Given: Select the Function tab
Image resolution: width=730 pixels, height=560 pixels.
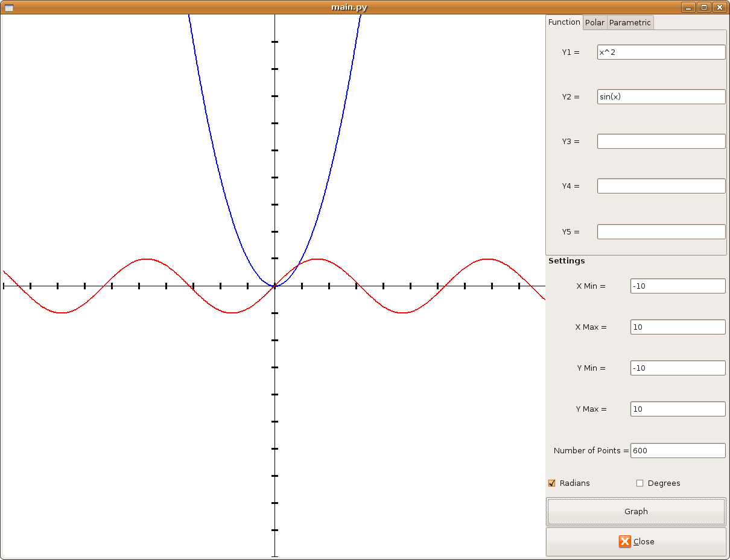Looking at the screenshot, I should coord(564,22).
